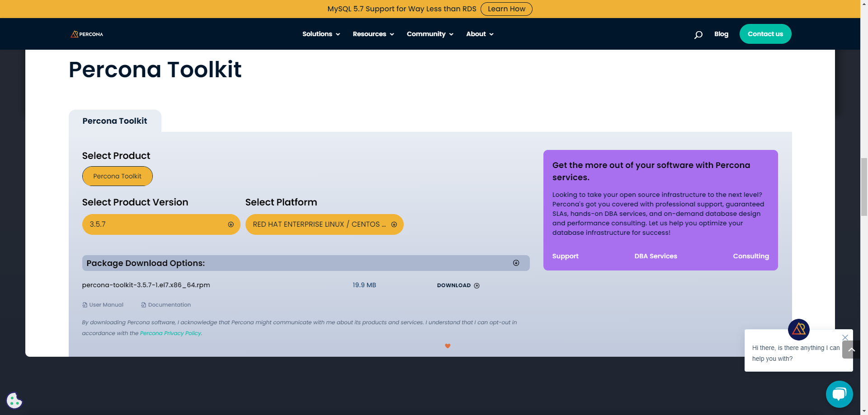Click the Percona chat avatar icon

(x=798, y=329)
